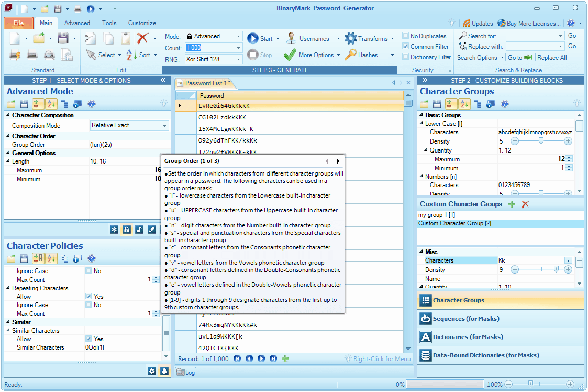588x392 pixels.
Task: Open Data-Bound Dictionaries (for Masks) panel
Action: [x=501, y=355]
